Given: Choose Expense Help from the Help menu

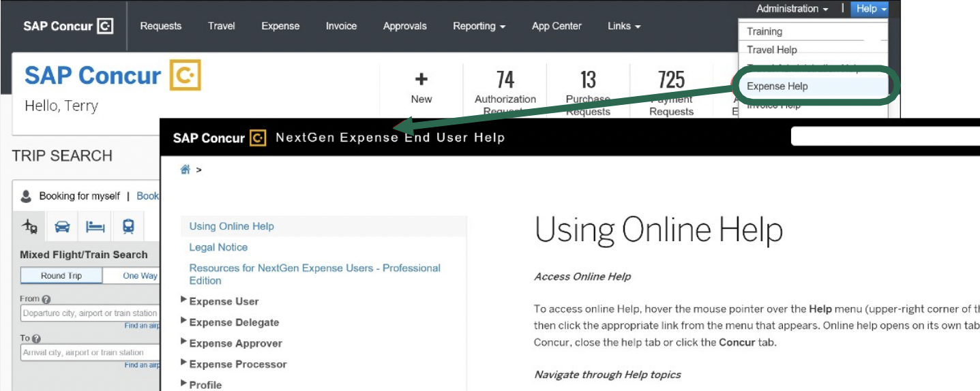Looking at the screenshot, I should pyautogui.click(x=777, y=87).
